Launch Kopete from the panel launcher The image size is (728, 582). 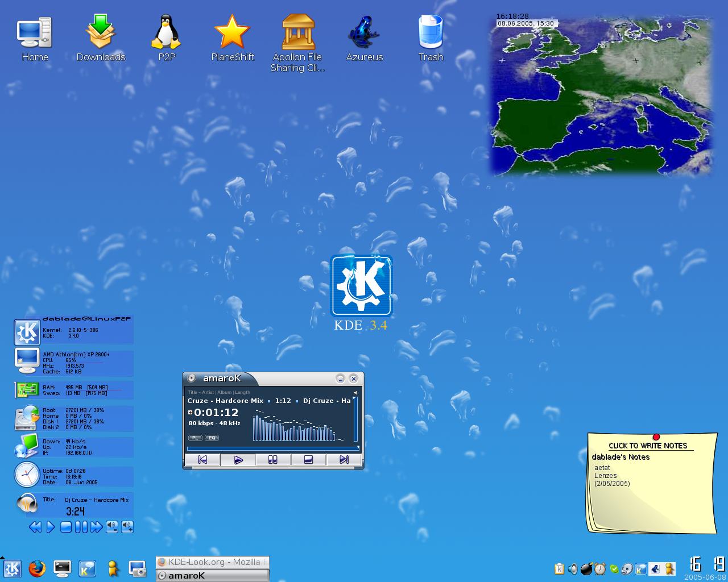pos(87,568)
